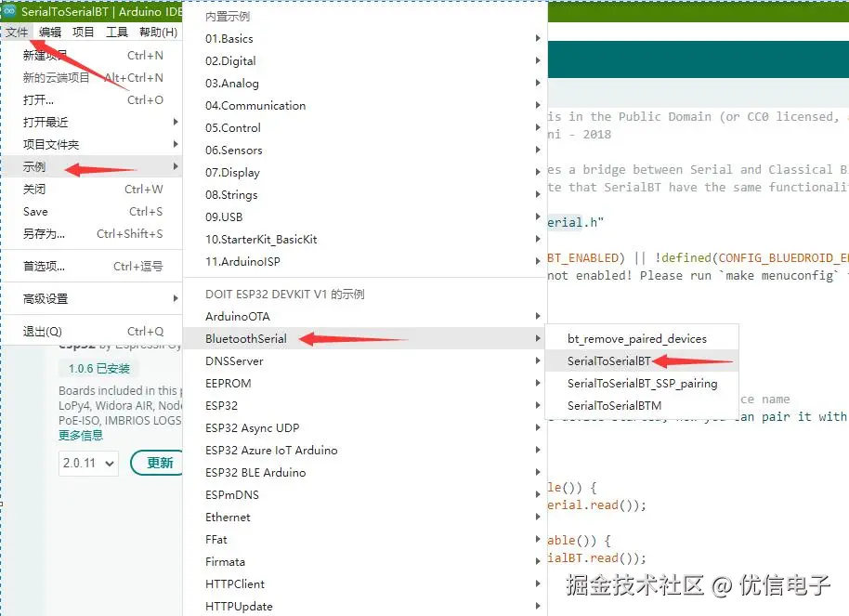Screen dimensions: 849x616
Task: Expand 10.StarterKit_BasicKit examples
Action: [x=365, y=239]
